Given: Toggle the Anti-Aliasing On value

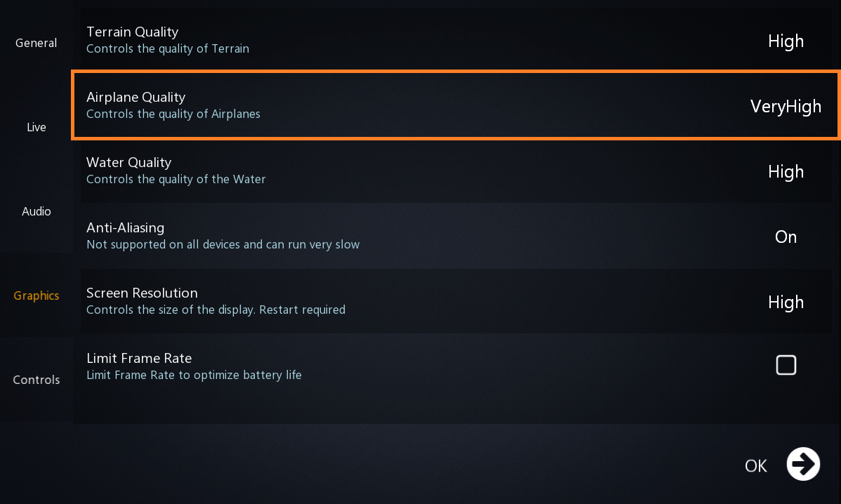Looking at the screenshot, I should (x=786, y=237).
